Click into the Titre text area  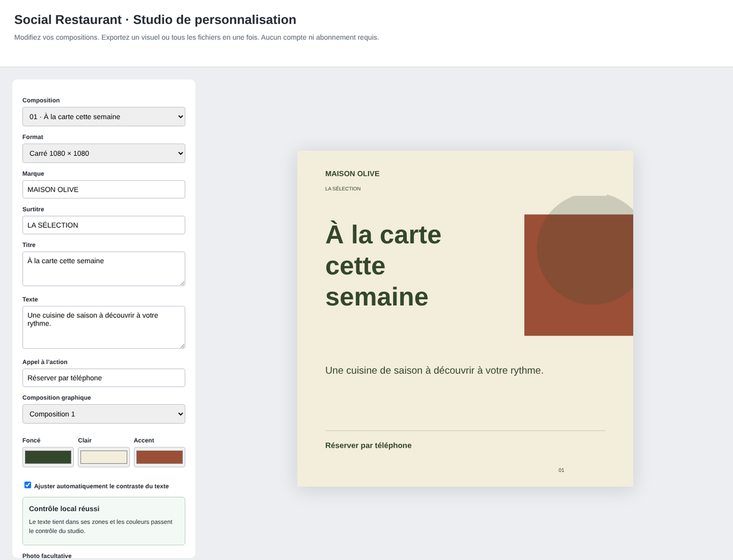104,269
